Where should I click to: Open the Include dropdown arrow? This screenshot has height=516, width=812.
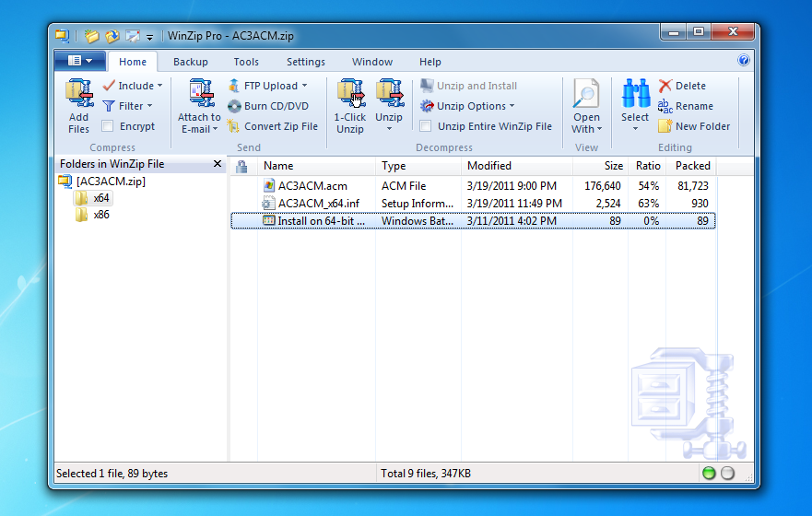160,86
